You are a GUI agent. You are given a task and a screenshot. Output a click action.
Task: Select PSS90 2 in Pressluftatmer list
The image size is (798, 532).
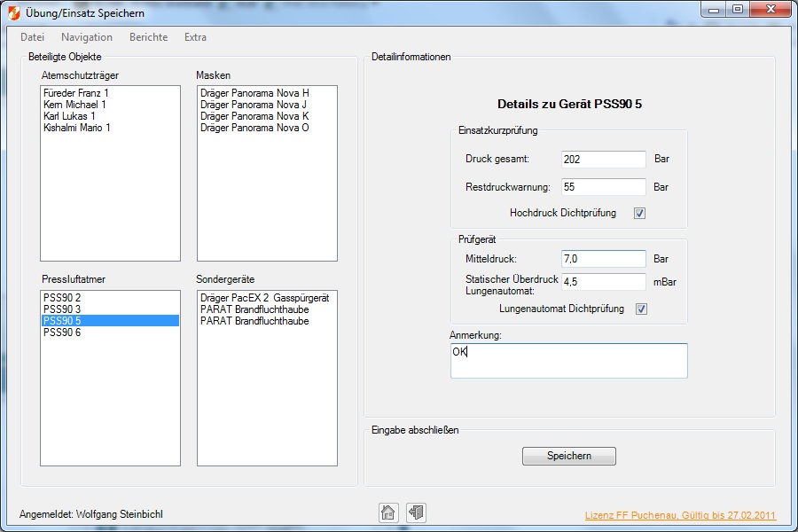pos(110,298)
